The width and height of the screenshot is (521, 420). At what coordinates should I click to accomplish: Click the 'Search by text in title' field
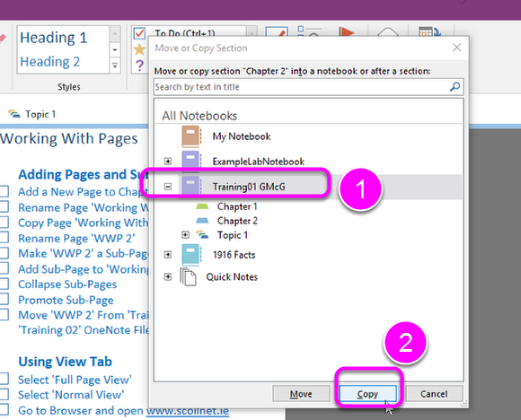(x=301, y=87)
